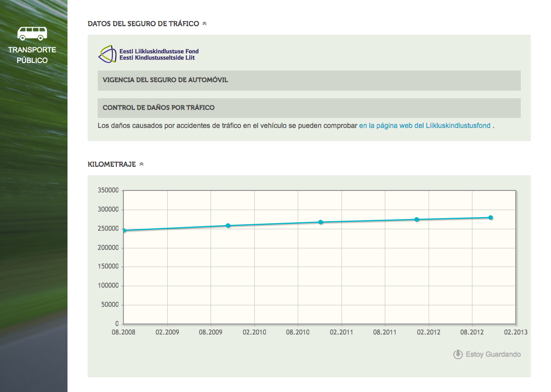The width and height of the screenshot is (551, 392).
Task: Click the 02.2013 x-axis label
Action: click(516, 332)
